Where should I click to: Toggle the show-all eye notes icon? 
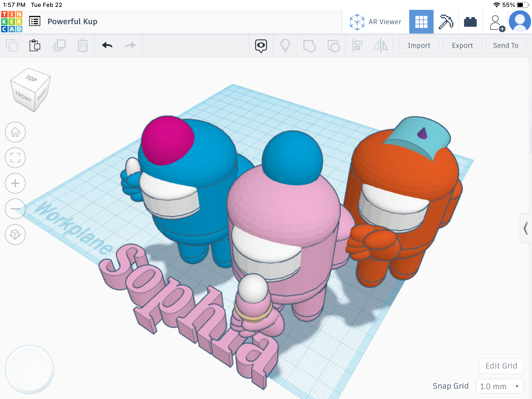tap(261, 45)
